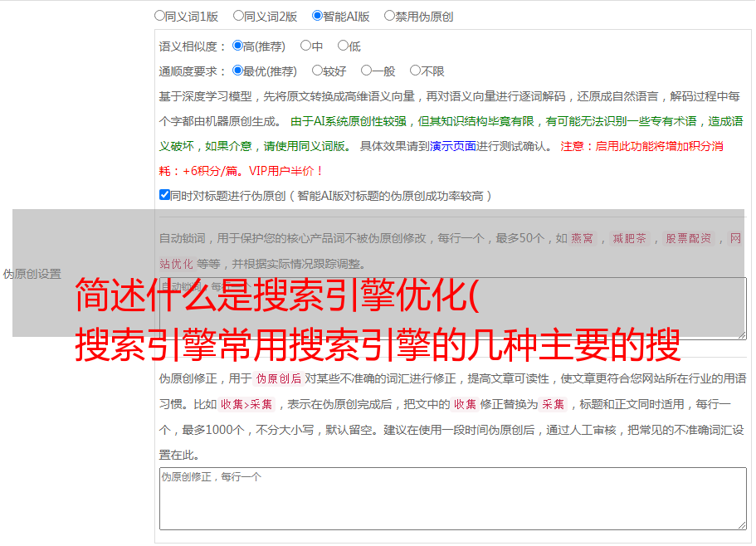The height and width of the screenshot is (546, 756).
Task: Click the 股票配资 example keyword
Action: (689, 238)
